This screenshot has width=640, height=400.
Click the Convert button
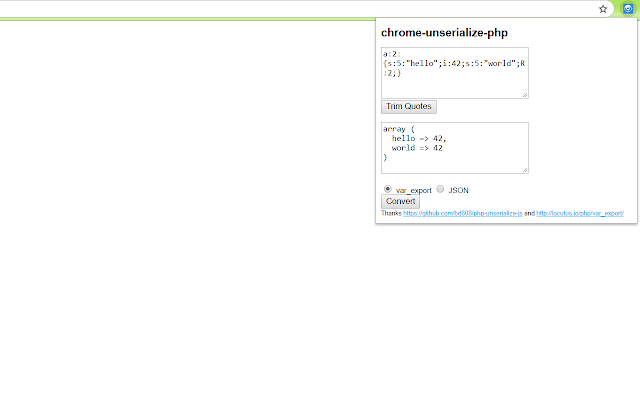pos(400,201)
